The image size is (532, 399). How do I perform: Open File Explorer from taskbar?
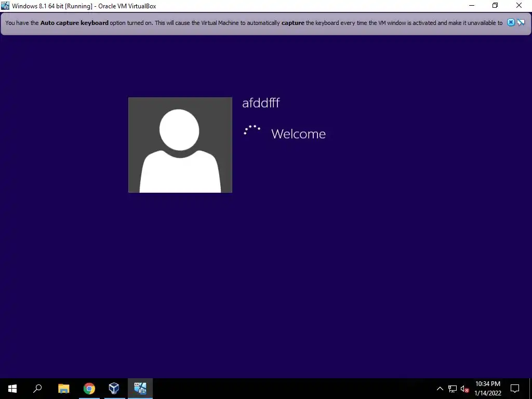tap(63, 389)
